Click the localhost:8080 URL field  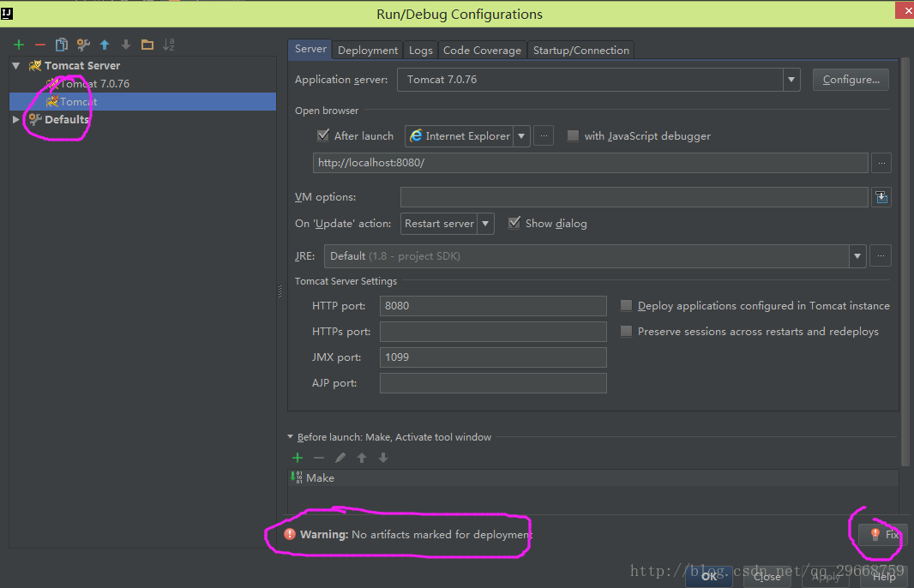coord(590,163)
